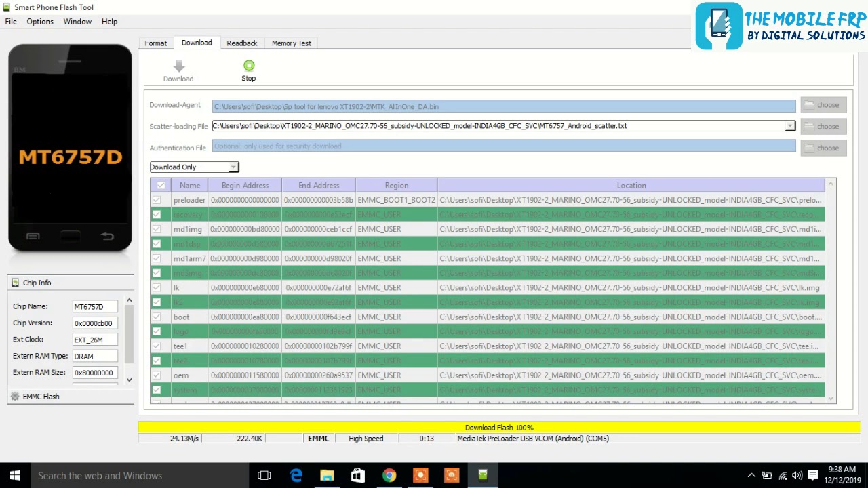
Task: Toggle recovery row checkbox
Action: tap(157, 214)
